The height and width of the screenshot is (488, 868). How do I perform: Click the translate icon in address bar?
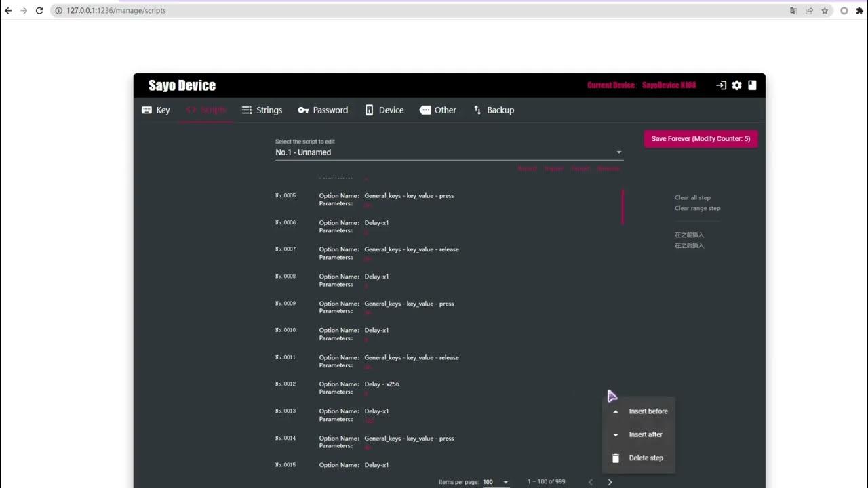(793, 11)
